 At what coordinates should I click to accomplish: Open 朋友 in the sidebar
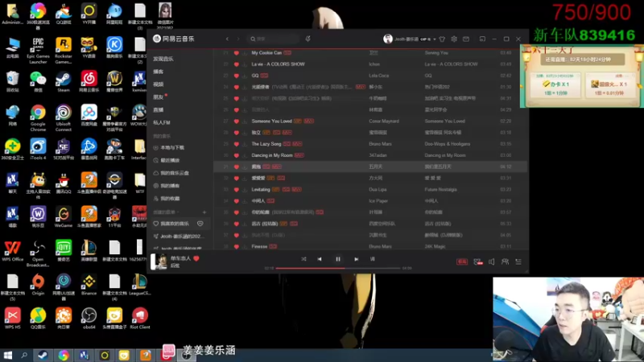158,97
